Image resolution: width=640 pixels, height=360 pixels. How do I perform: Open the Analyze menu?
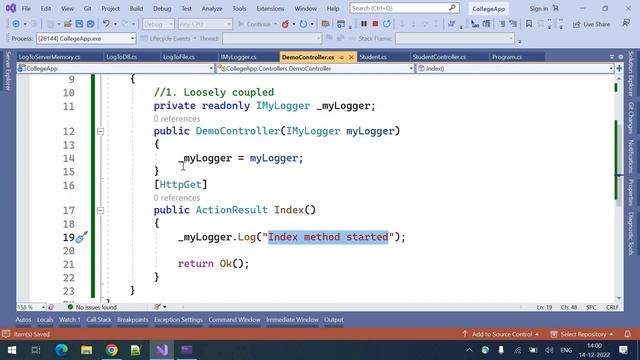212,8
